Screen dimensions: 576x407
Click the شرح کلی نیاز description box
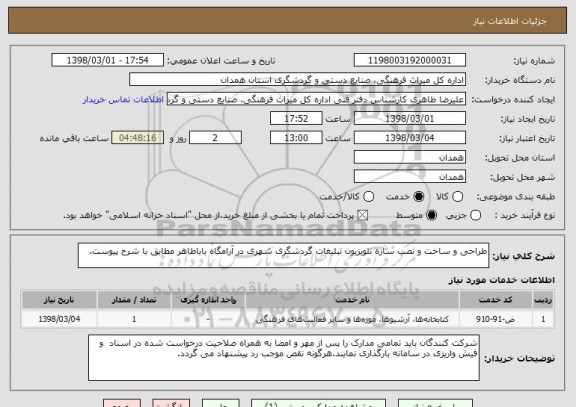click(283, 255)
